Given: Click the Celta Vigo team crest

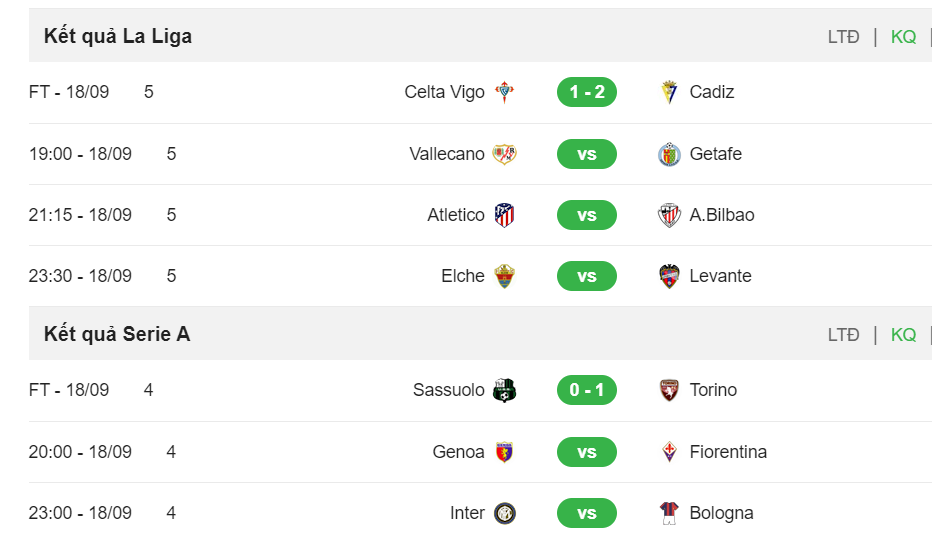Looking at the screenshot, I should tap(504, 92).
